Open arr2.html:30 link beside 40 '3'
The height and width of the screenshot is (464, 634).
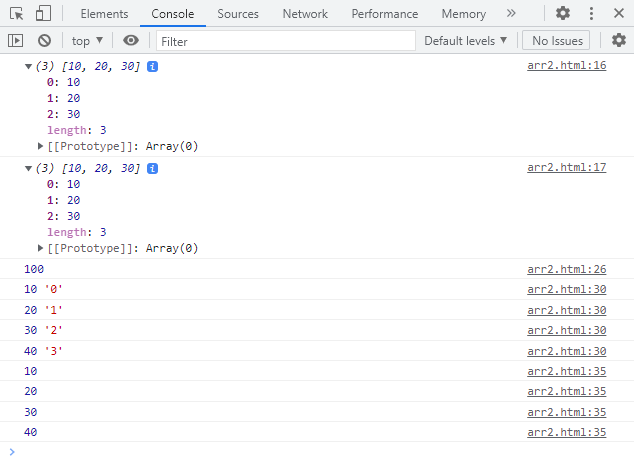click(566, 351)
